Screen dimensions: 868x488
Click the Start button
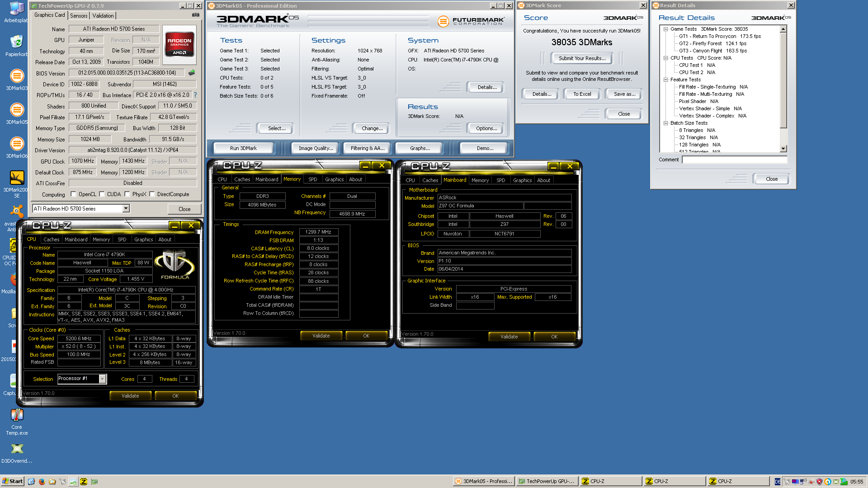click(x=13, y=481)
